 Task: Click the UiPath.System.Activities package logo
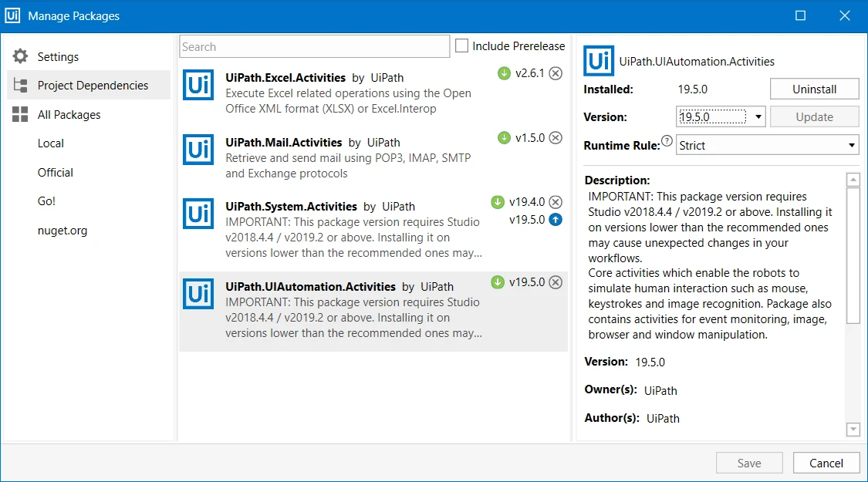click(x=198, y=214)
